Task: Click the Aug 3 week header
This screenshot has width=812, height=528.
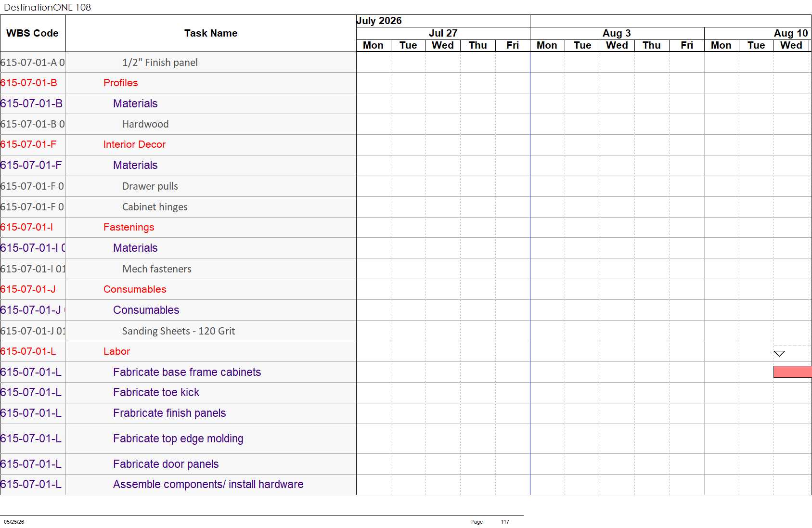Action: click(617, 33)
